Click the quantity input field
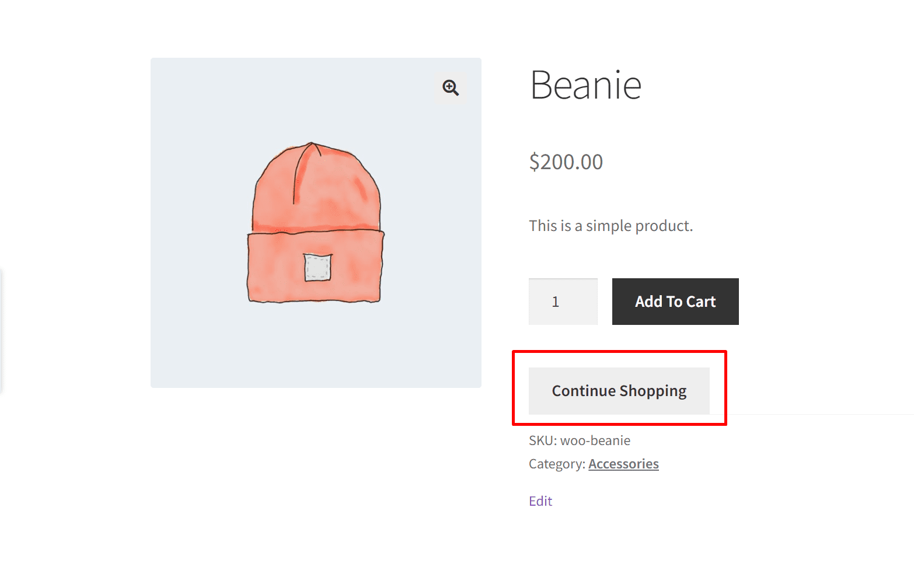The image size is (914, 588). (563, 302)
